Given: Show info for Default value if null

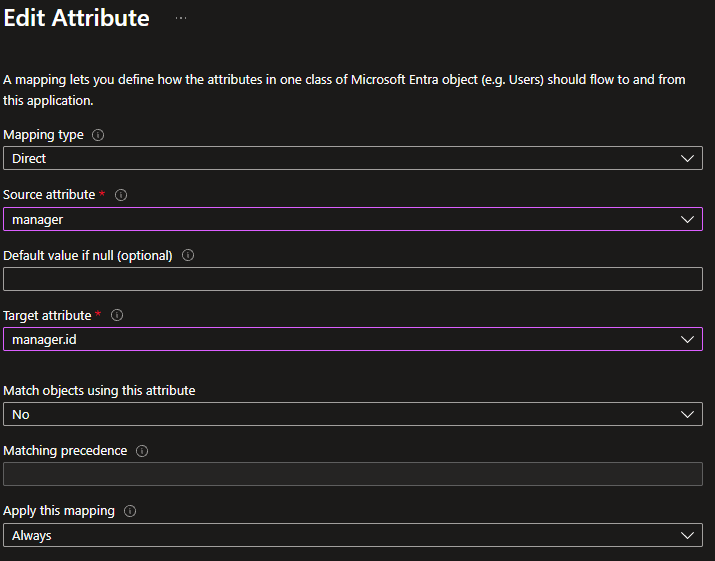Looking at the screenshot, I should (x=188, y=255).
